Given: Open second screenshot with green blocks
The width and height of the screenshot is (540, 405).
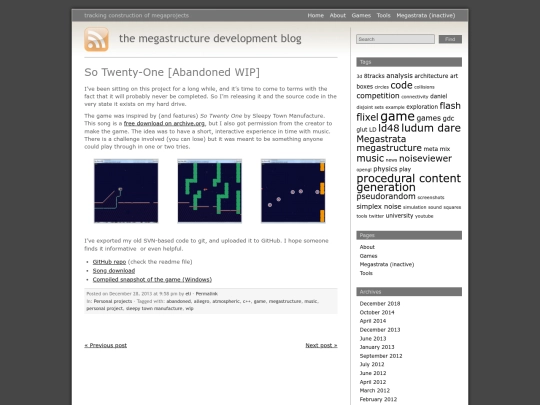Looking at the screenshot, I should coord(209,191).
